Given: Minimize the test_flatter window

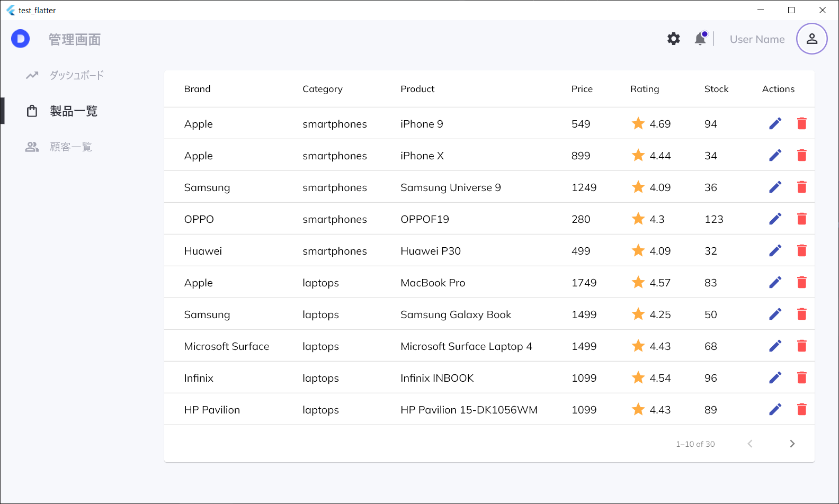Looking at the screenshot, I should [761, 10].
